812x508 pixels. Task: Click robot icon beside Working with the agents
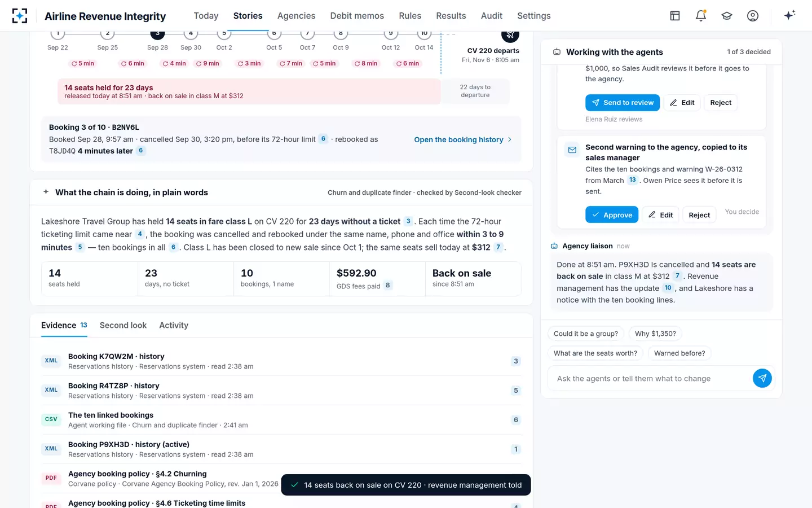[x=557, y=52]
